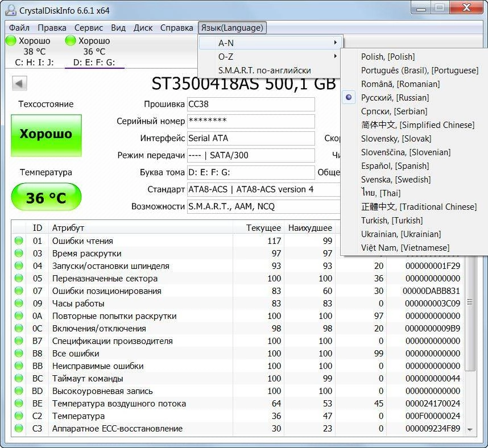Click status dot of Часы работы row
488x448 pixels.
pos(19,303)
